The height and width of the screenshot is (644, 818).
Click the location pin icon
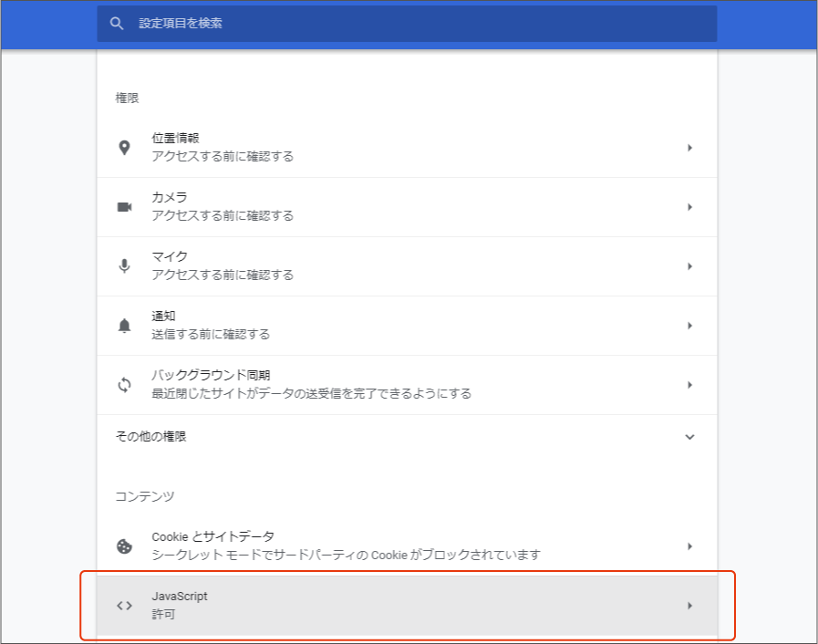[x=124, y=148]
